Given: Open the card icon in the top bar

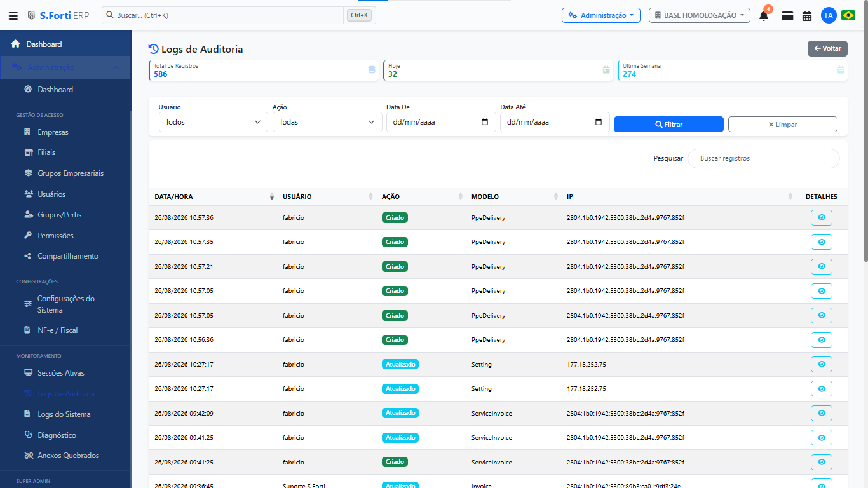Looking at the screenshot, I should (x=787, y=15).
